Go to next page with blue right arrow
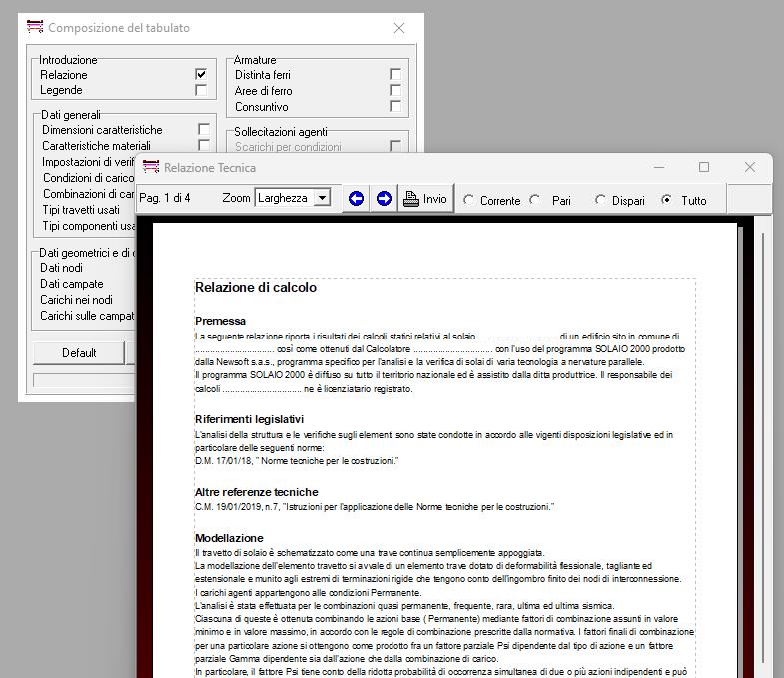This screenshot has height=678, width=784. (x=384, y=199)
